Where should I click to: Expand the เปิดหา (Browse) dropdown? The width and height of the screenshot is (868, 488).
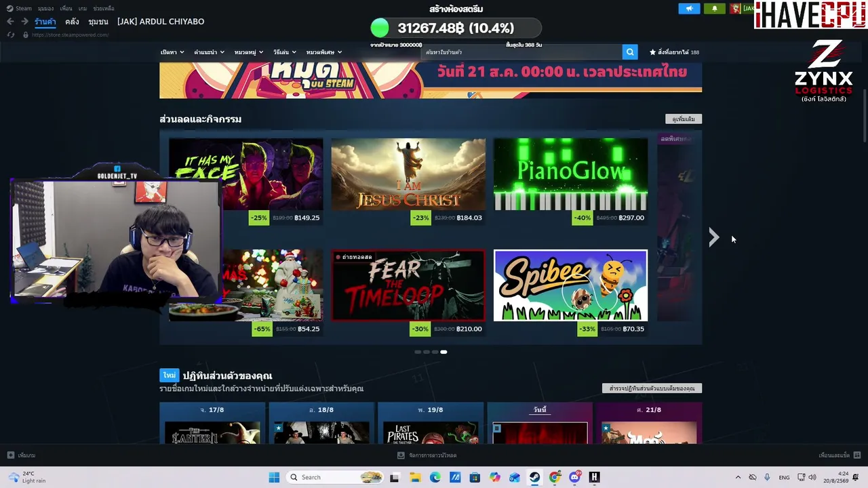coord(172,52)
